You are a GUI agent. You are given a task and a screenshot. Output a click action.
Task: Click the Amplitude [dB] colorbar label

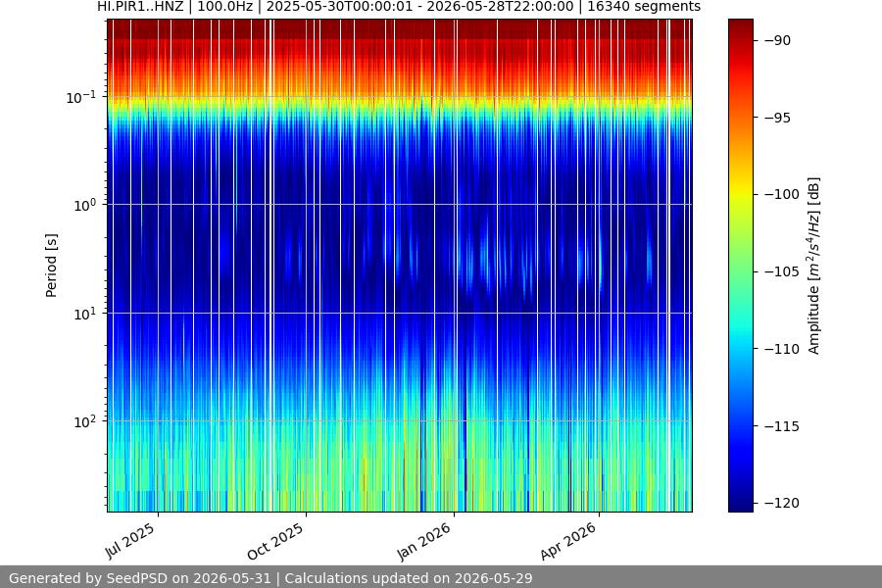point(814,266)
